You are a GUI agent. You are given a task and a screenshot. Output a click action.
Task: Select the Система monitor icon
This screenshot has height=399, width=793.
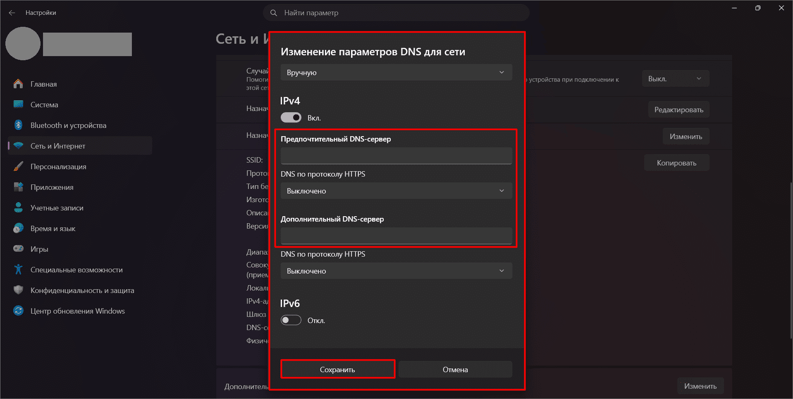(18, 105)
